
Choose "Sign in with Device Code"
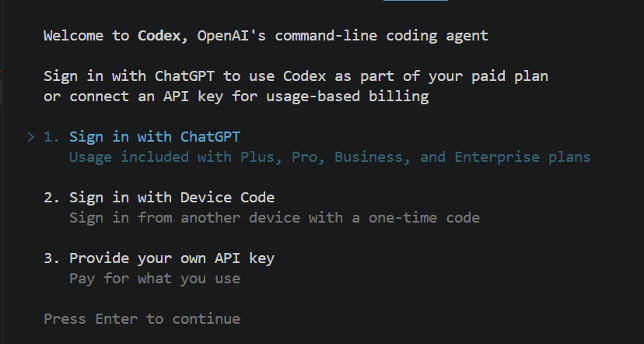click(171, 198)
